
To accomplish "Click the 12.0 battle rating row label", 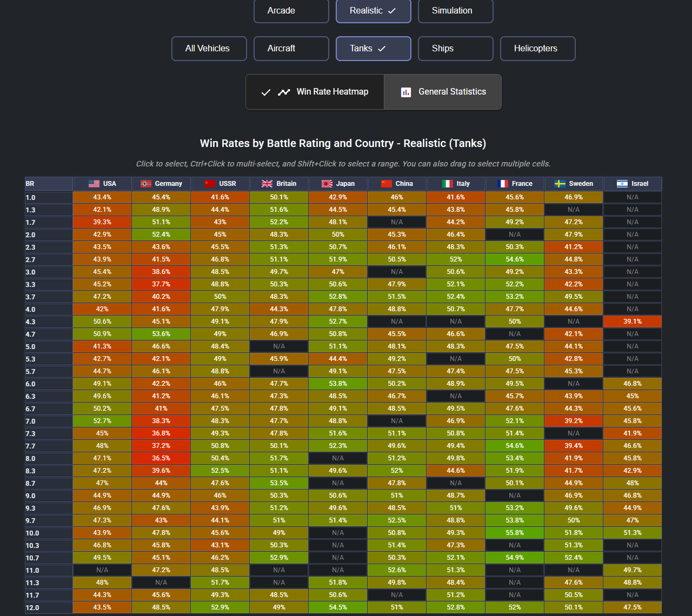I will 49,608.
